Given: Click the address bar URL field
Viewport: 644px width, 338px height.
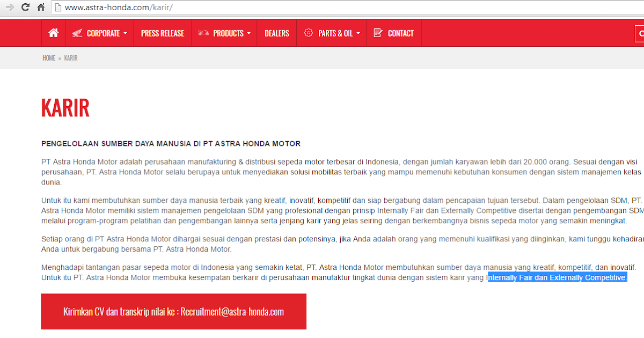Looking at the screenshot, I should 348,8.
